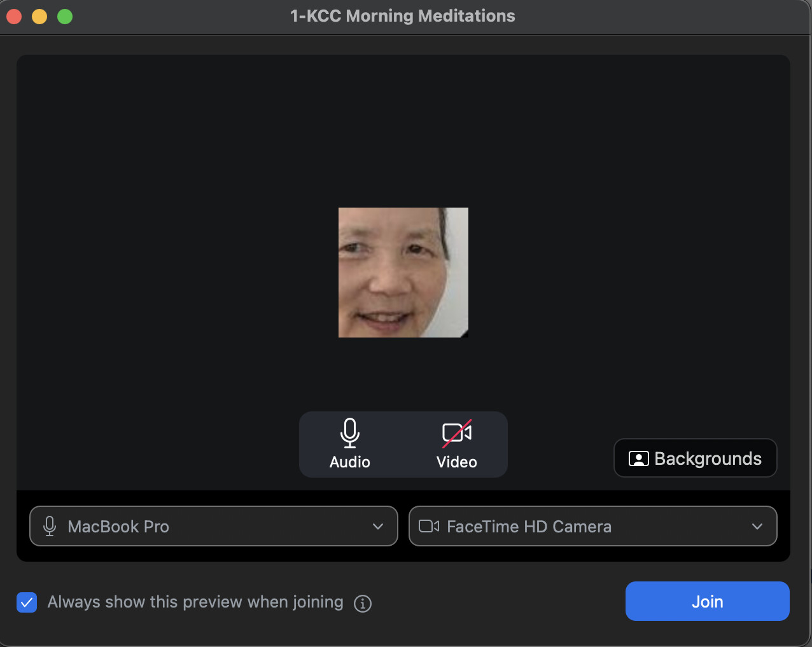
Task: Turn on the crossed-out Video camera icon
Action: pyautogui.click(x=456, y=433)
